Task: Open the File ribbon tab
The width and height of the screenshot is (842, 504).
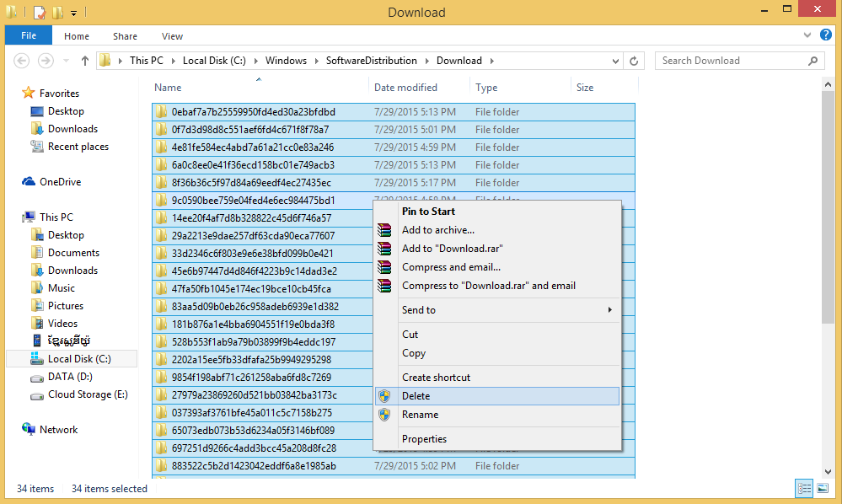Action: (29, 35)
